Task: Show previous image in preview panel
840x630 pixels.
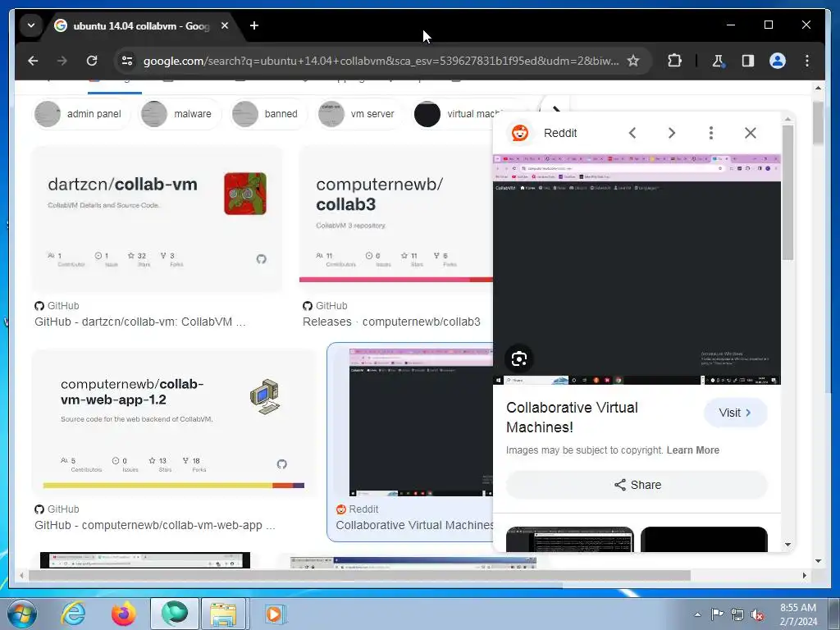Action: [632, 133]
